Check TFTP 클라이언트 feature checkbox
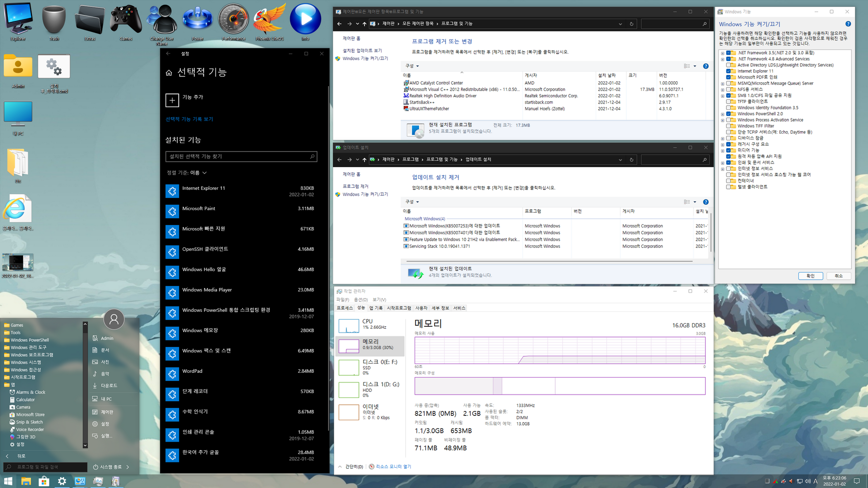The image size is (868, 488). 728,102
